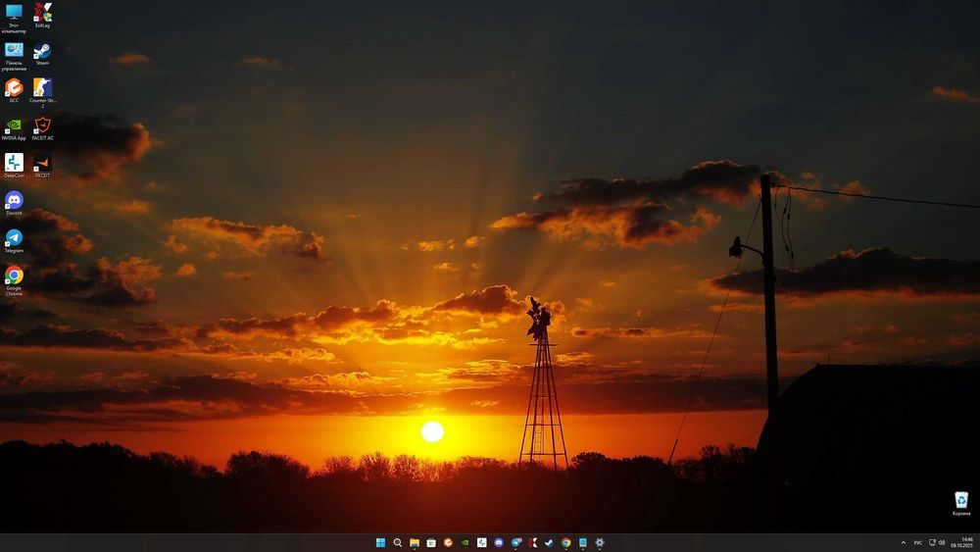Open the Windows Start menu

pyautogui.click(x=380, y=542)
